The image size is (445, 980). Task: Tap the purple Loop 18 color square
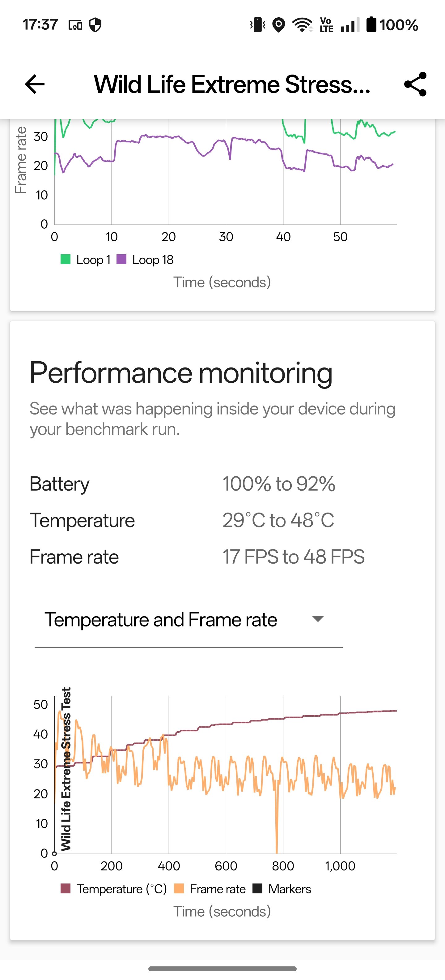point(121,260)
